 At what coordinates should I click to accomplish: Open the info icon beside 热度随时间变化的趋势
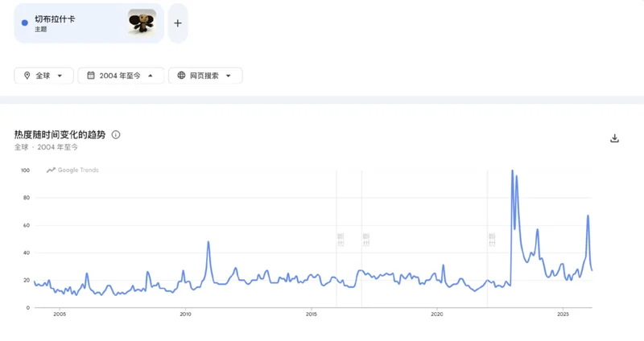pos(116,134)
